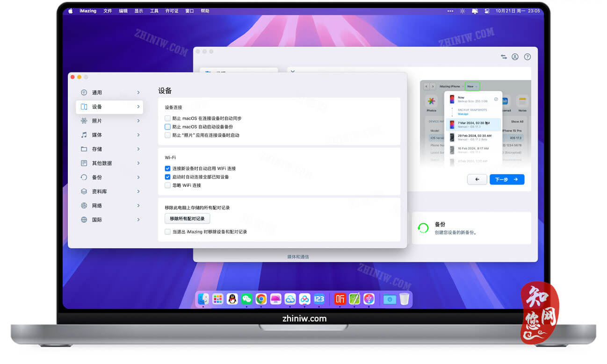This screenshot has height=364, width=607.
Task: Click the transfer arrows icon in iMazing main window
Action: coord(504,57)
